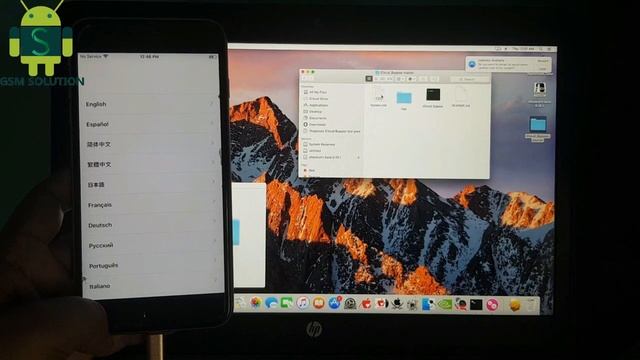Eject the device listed in Finder sidebar
This screenshot has height=360, width=640.
pyautogui.click(x=358, y=158)
